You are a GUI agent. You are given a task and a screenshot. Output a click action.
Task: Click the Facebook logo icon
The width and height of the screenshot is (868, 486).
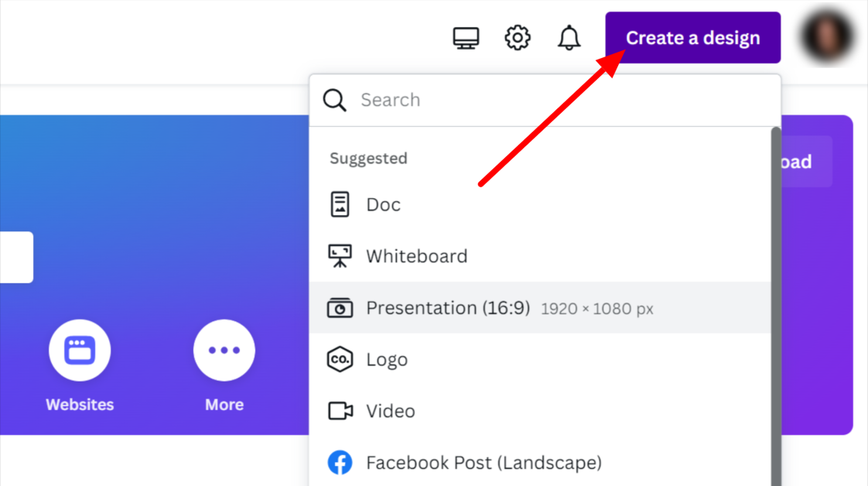point(340,462)
